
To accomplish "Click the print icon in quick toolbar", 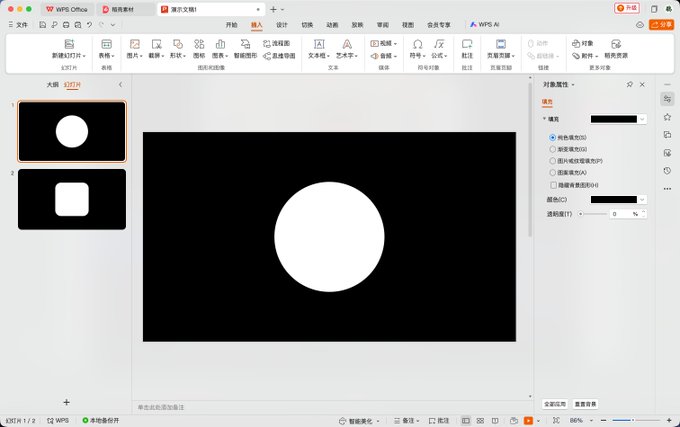I will point(66,25).
